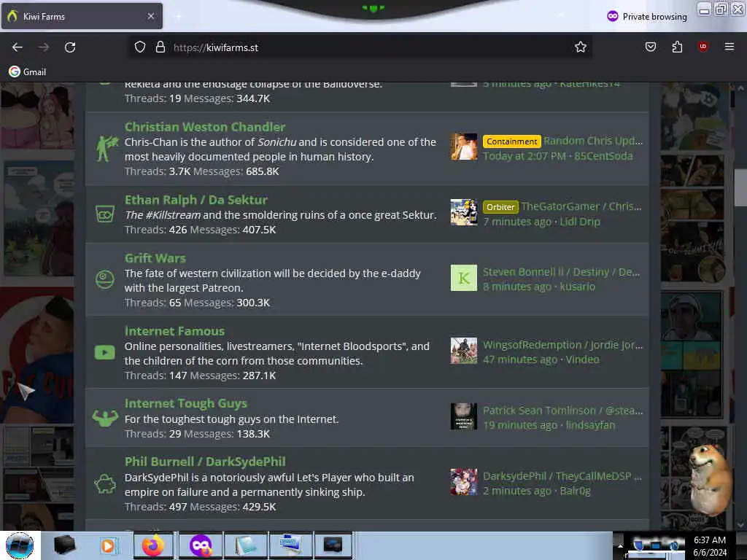Click avatar next to Patrick Sean Tomlinson thread
Image resolution: width=747 pixels, height=560 pixels.
[463, 416]
